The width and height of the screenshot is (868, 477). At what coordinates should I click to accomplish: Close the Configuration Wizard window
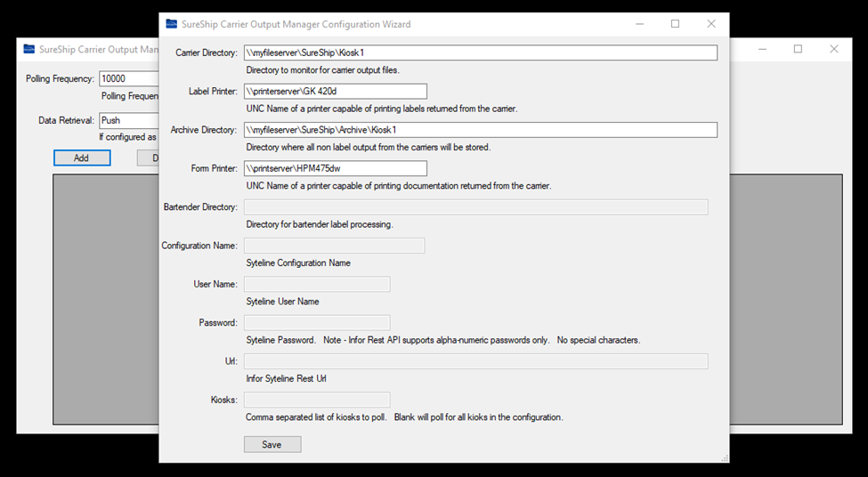click(710, 24)
